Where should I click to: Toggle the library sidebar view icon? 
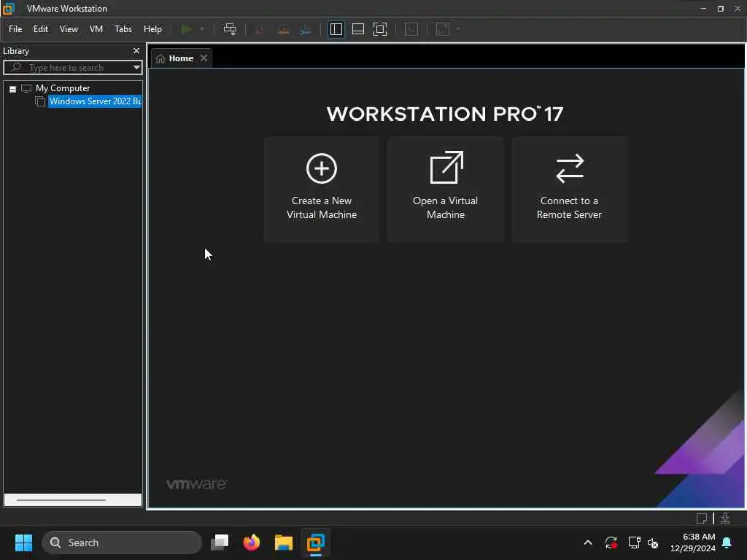click(x=336, y=29)
